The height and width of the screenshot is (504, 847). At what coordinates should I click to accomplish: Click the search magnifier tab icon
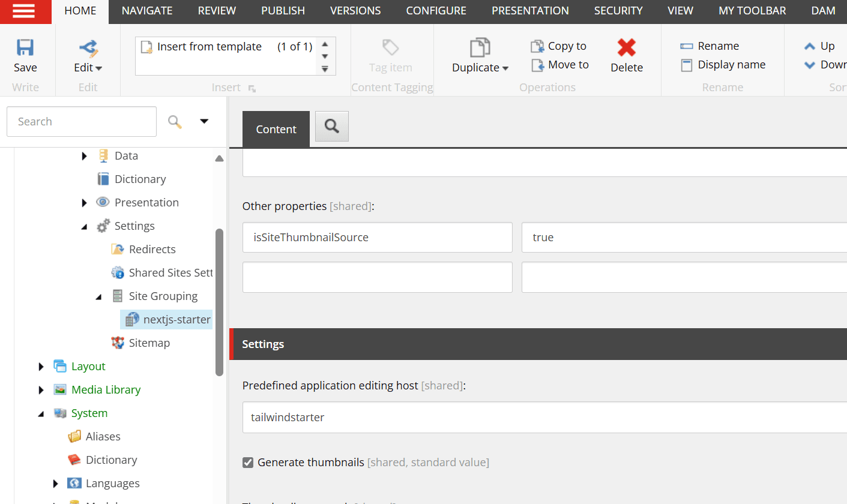(331, 126)
